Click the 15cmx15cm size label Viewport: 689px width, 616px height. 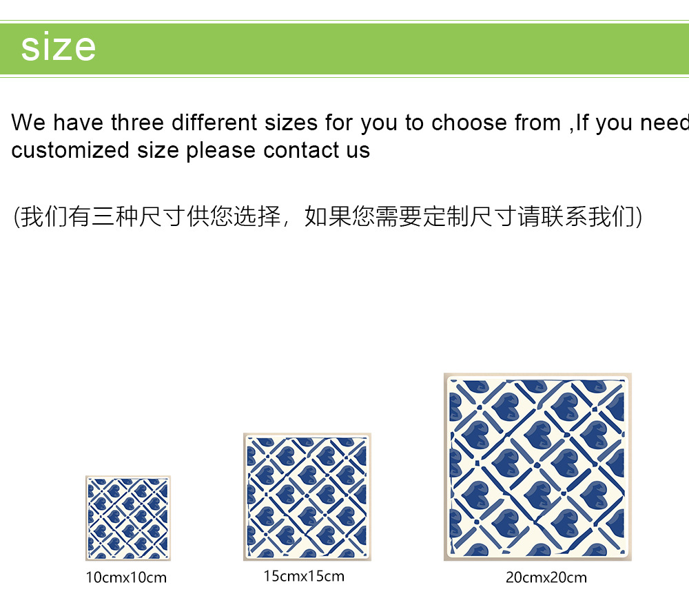tap(304, 576)
